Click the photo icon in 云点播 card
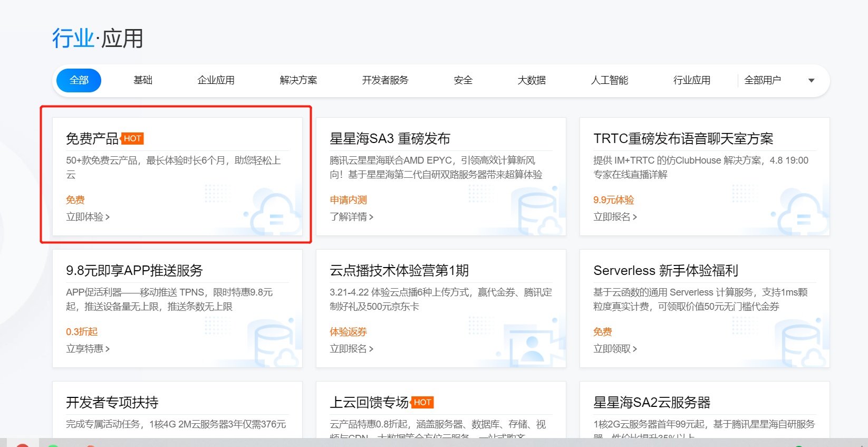The height and width of the screenshot is (447, 868). pos(534,346)
